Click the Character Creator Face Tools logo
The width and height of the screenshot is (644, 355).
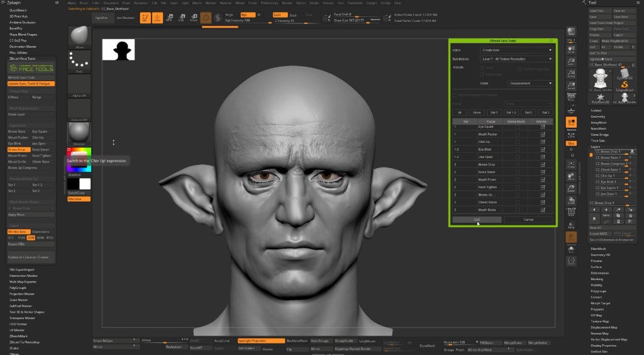[31, 68]
